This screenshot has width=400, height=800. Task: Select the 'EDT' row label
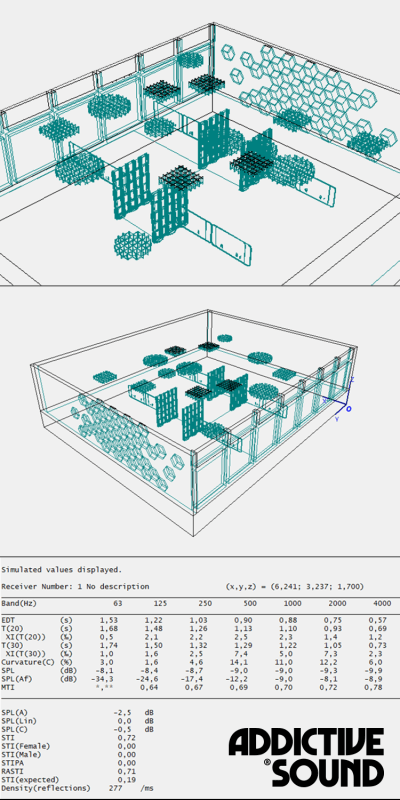click(8, 619)
